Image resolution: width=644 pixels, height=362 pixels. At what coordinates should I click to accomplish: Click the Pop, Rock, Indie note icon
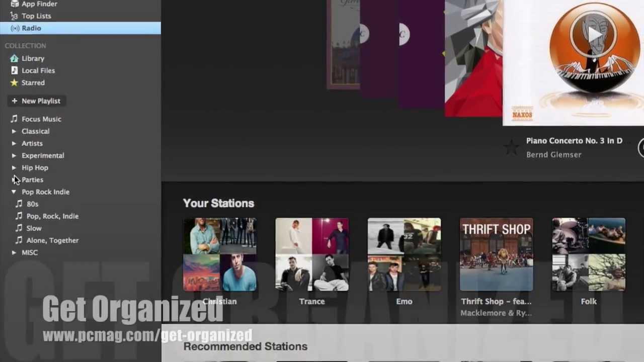click(x=19, y=216)
